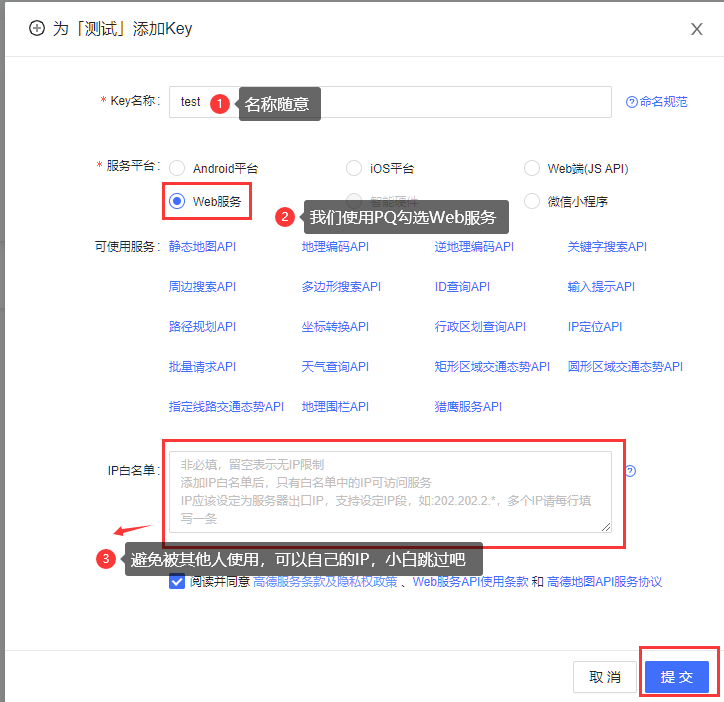724x702 pixels.
Task: Open the 地理编码API link
Action: (x=335, y=247)
